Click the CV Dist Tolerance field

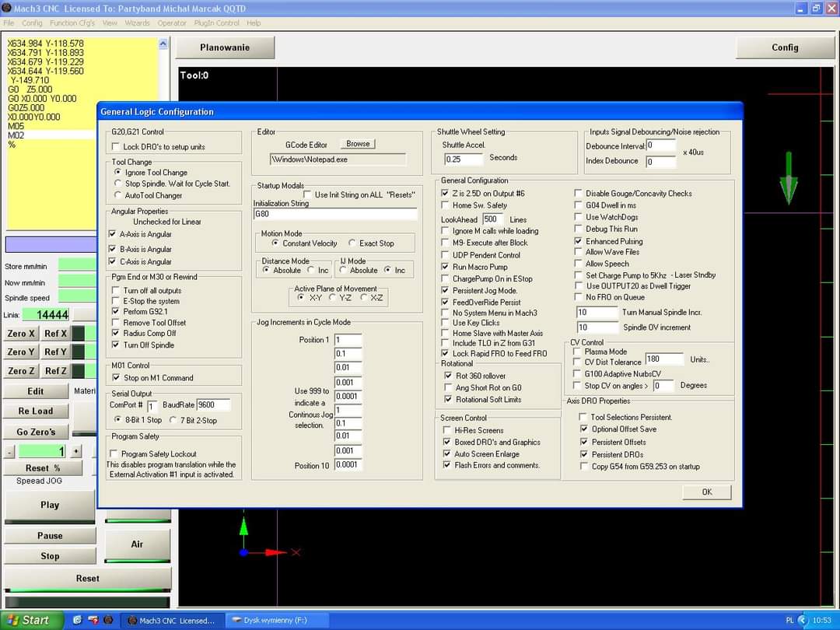click(x=664, y=359)
